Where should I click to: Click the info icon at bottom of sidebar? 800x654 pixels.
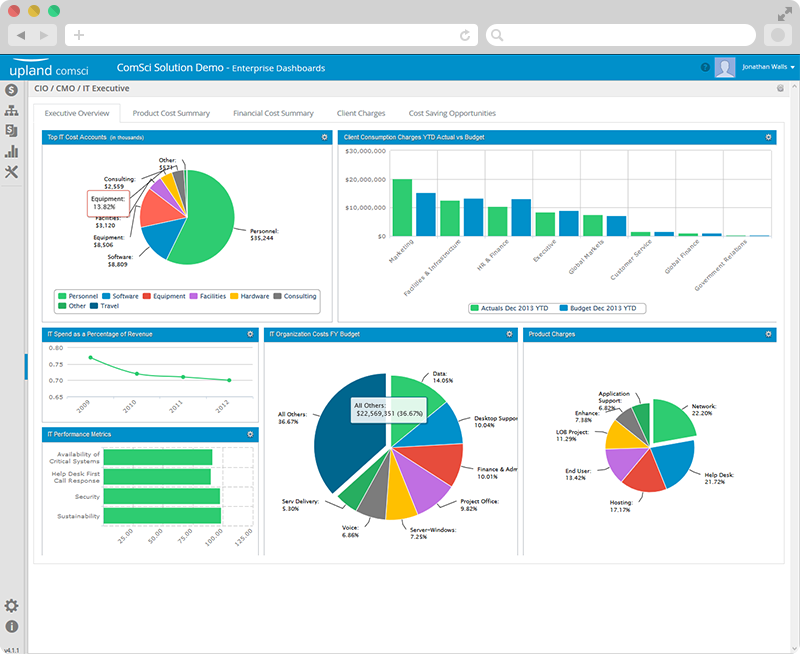(x=12, y=625)
